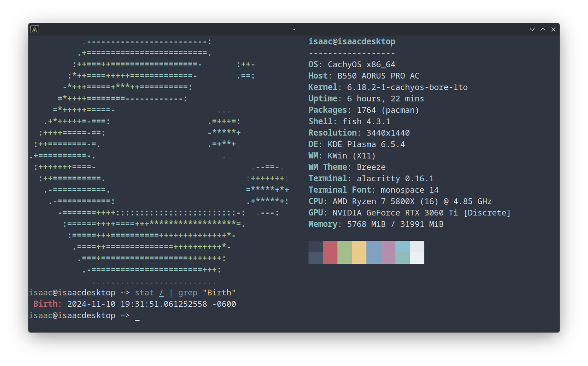Click the "fish 4.3.1" shell value
The height and width of the screenshot is (366, 588).
pos(366,122)
